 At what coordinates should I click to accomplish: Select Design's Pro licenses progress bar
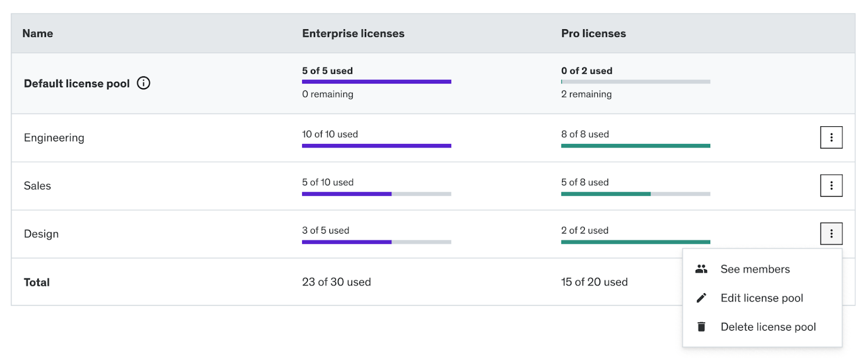pos(635,242)
